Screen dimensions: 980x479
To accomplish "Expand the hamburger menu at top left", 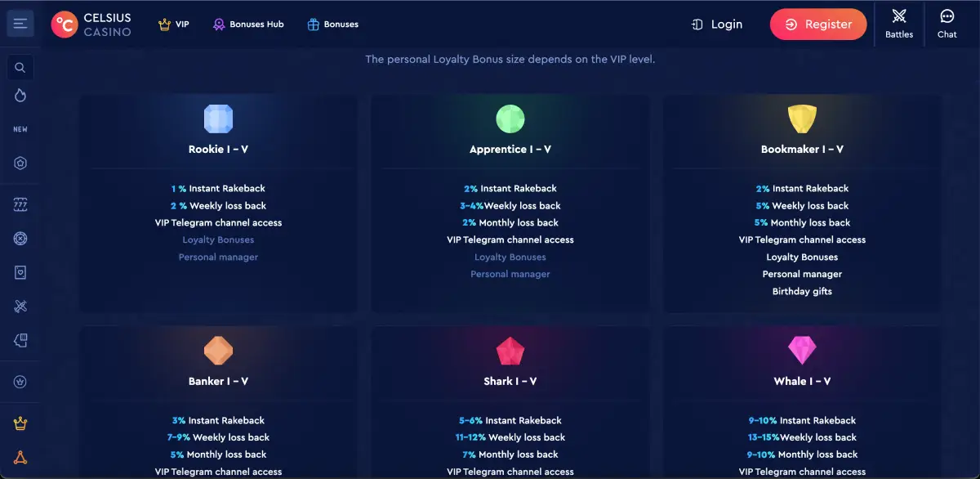I will click(20, 23).
